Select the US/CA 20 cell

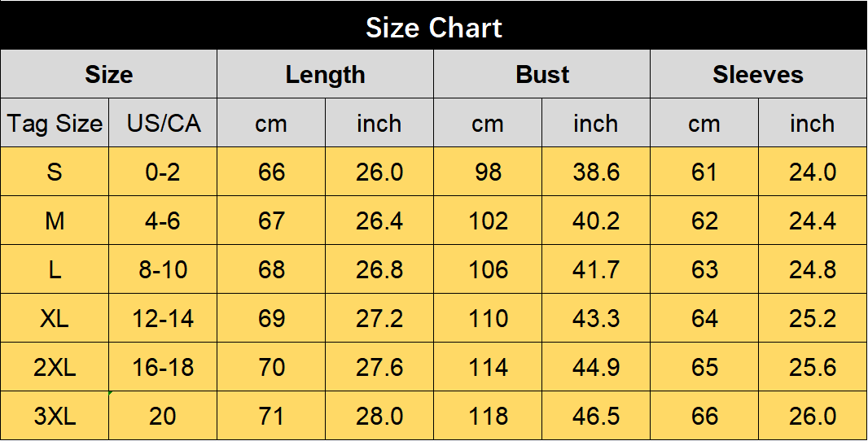(x=163, y=416)
